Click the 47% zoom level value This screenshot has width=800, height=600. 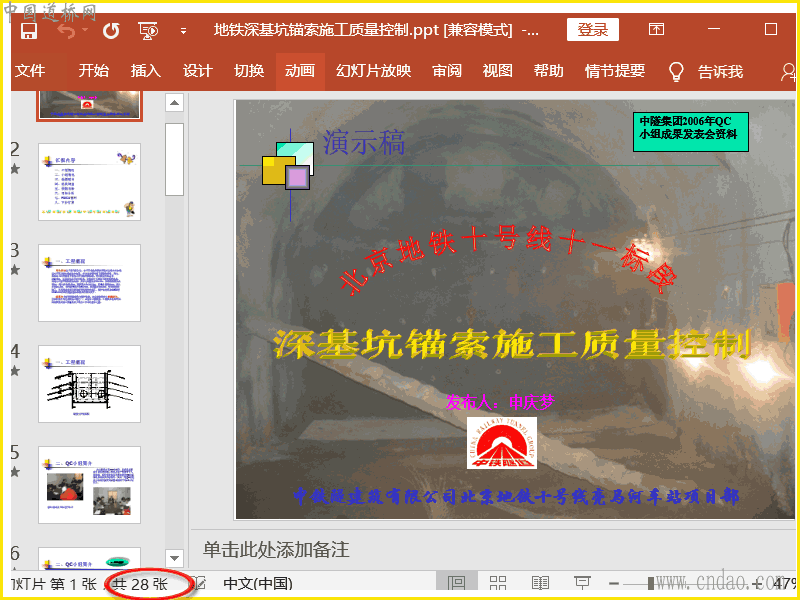(784, 584)
